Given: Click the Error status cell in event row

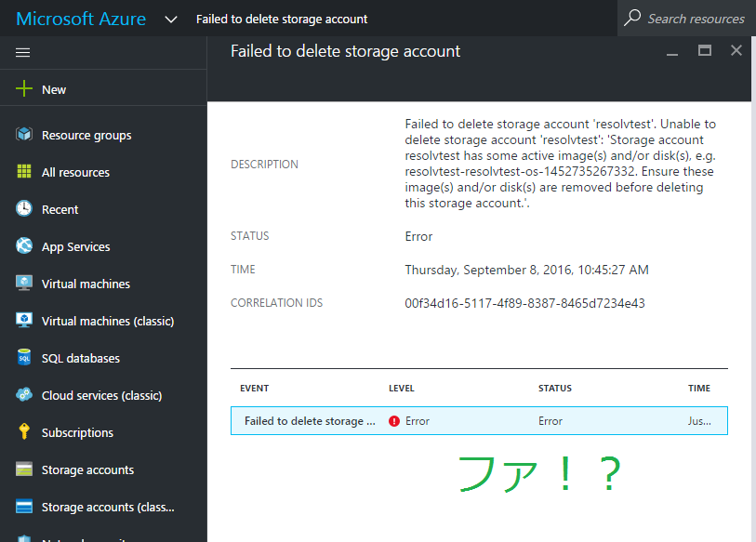Looking at the screenshot, I should click(550, 421).
